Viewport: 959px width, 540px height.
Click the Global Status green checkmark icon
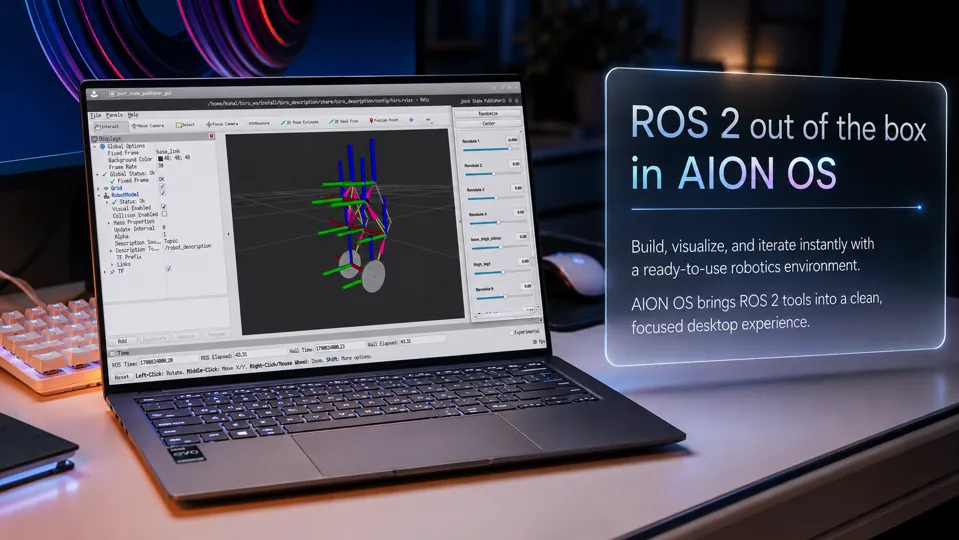105,174
